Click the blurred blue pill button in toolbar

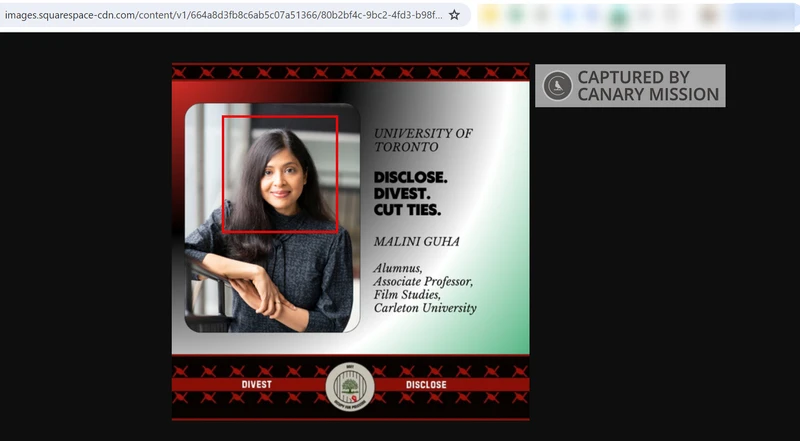[x=763, y=15]
